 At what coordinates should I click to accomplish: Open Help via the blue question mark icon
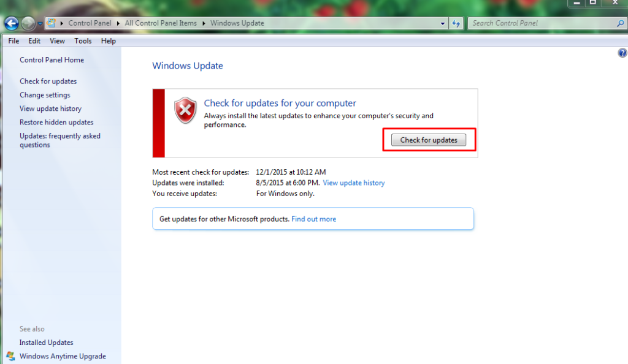pyautogui.click(x=622, y=53)
